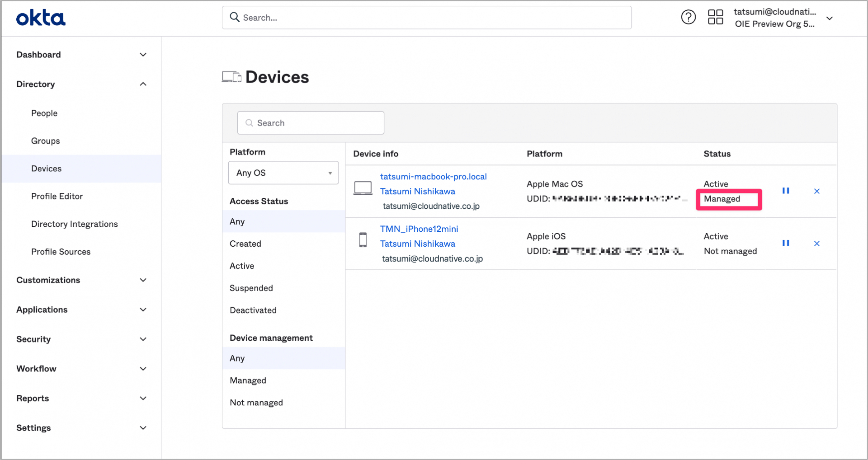Open the Help question mark icon
This screenshot has height=460, width=868.
coord(688,17)
